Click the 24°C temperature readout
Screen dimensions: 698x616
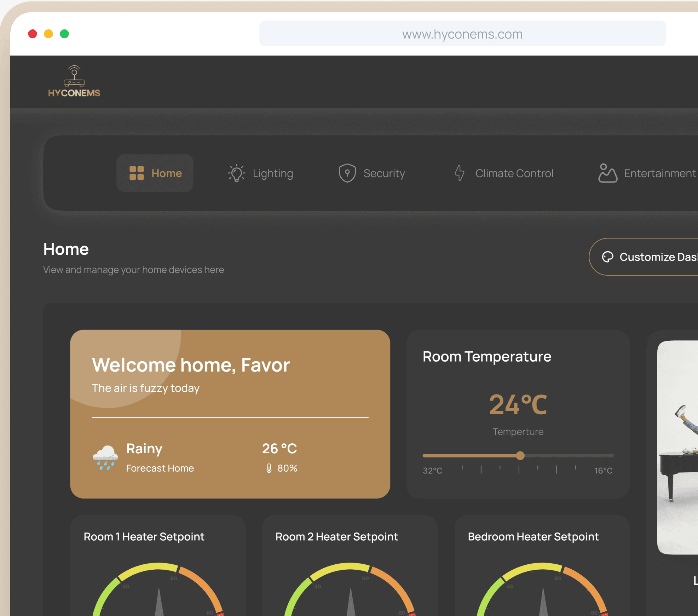(518, 404)
